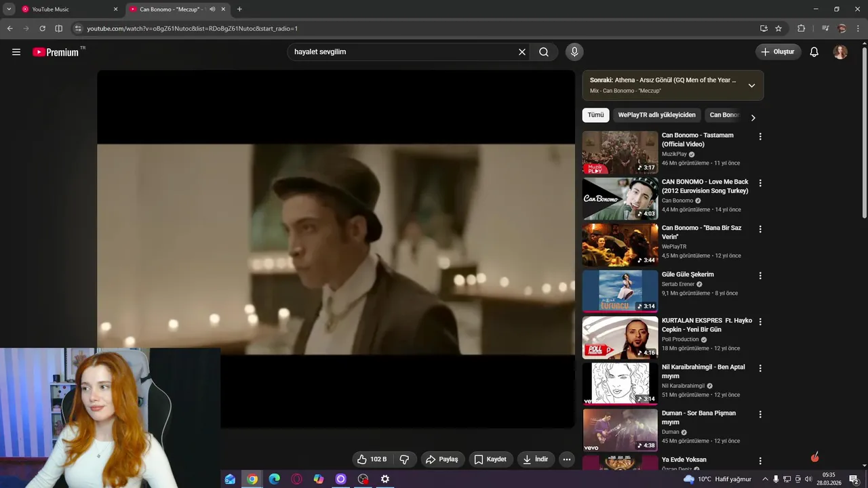
Task: Open the Love Me Back video thumbnail
Action: coord(620,199)
